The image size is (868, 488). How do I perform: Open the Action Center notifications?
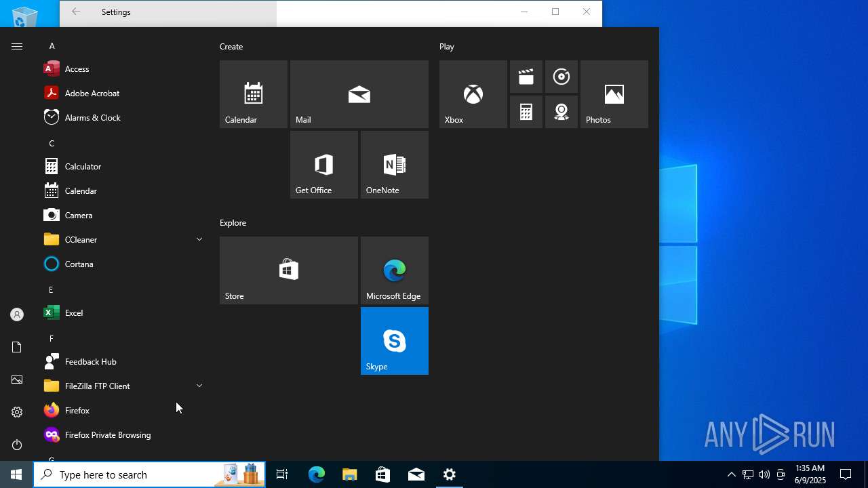click(846, 474)
